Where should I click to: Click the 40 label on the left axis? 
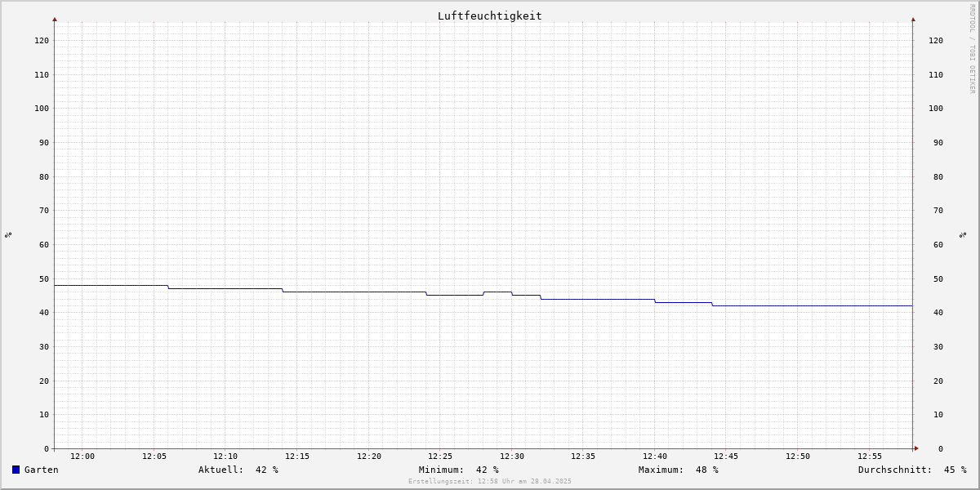[44, 312]
